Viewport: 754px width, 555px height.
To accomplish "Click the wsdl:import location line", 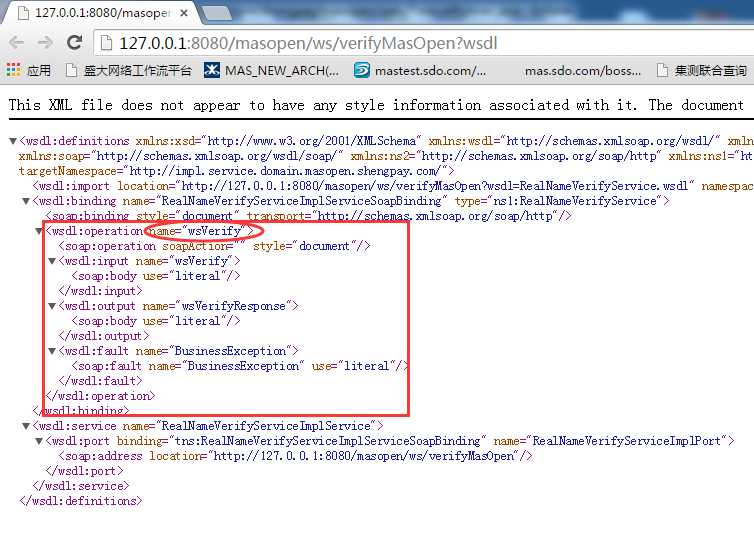I will pos(392,186).
